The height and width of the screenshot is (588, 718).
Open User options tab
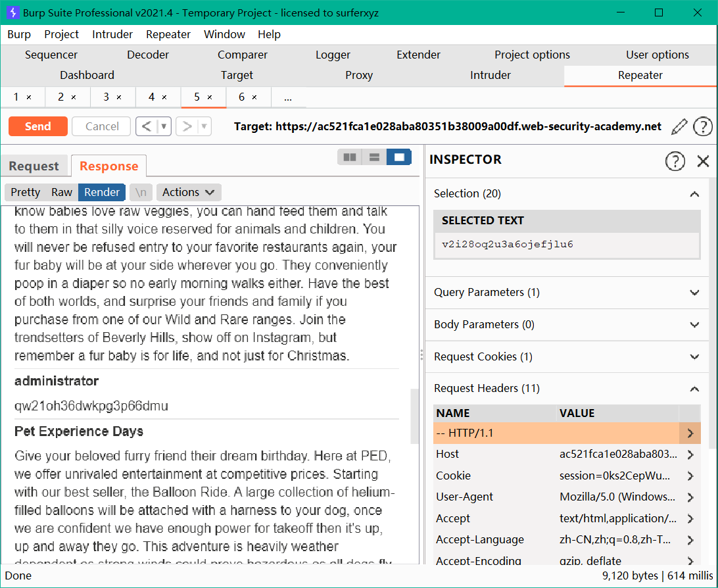click(657, 55)
